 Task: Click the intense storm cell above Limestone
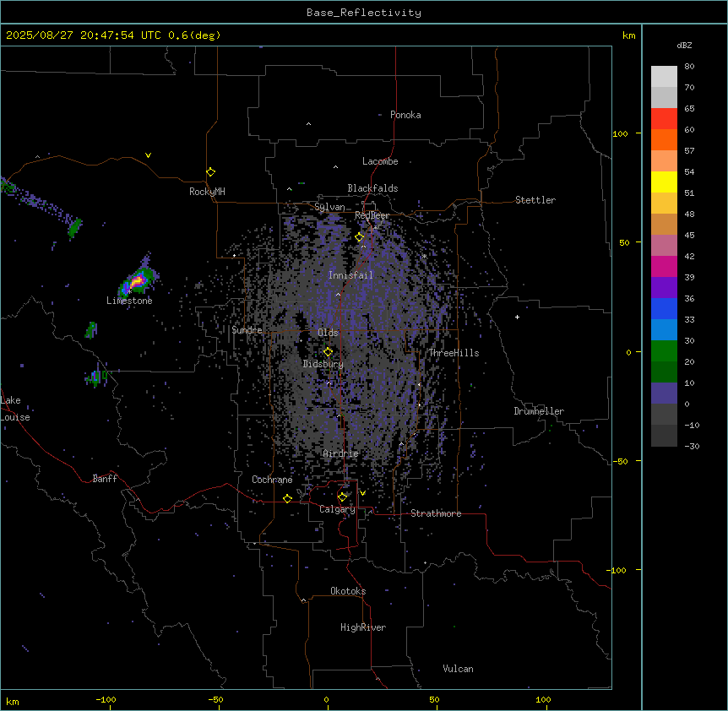tap(138, 281)
